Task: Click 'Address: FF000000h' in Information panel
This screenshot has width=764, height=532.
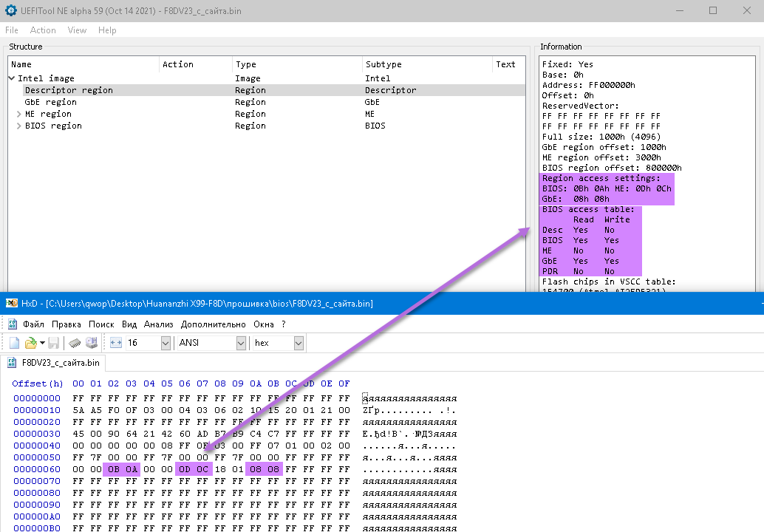Action: 589,85
